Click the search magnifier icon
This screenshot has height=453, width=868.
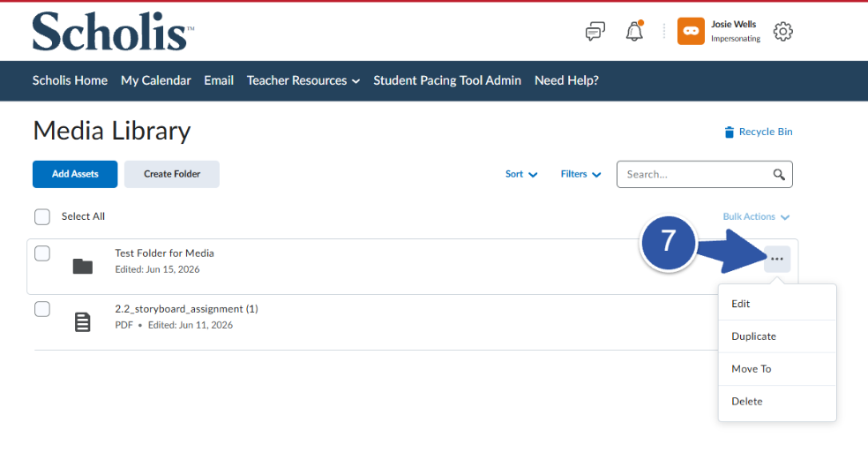(779, 175)
